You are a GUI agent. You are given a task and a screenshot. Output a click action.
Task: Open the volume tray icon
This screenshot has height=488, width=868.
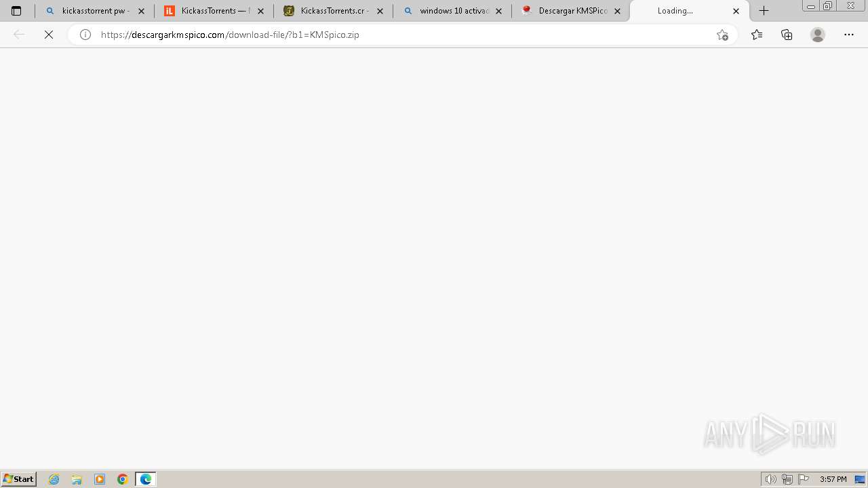[x=770, y=479]
